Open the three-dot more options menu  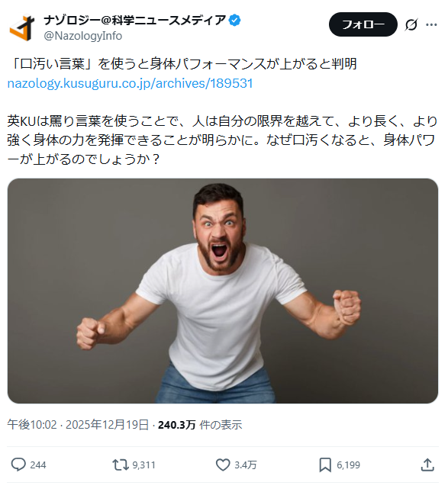click(432, 24)
